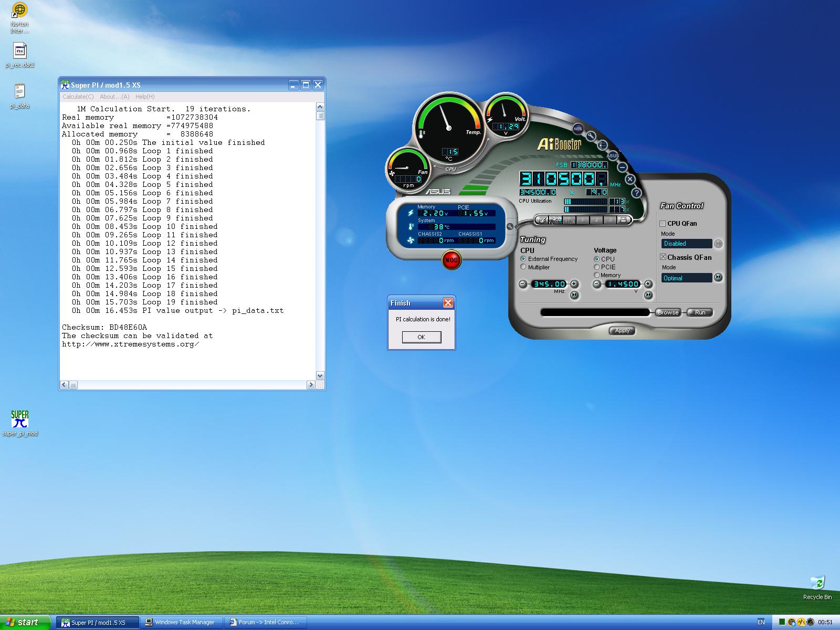Viewport: 840px width, 630px height.
Task: Select profile slot 1 in AI Booster toolbar
Action: pyautogui.click(x=583, y=220)
